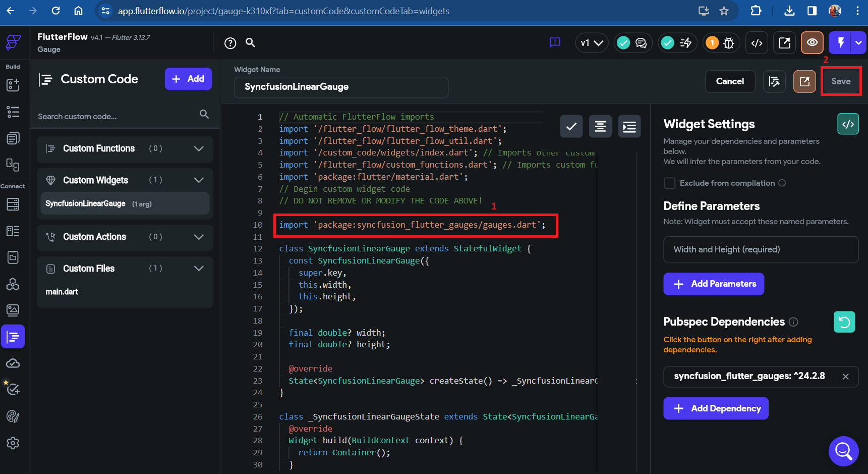
Task: Click browser reload button
Action: (55, 11)
